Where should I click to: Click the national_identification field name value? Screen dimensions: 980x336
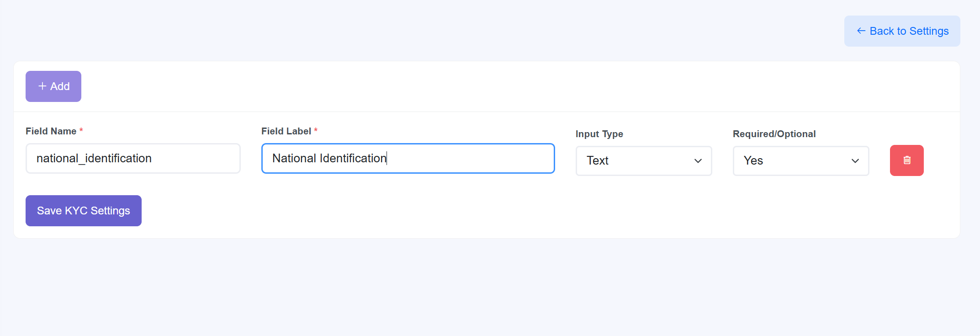[94, 158]
